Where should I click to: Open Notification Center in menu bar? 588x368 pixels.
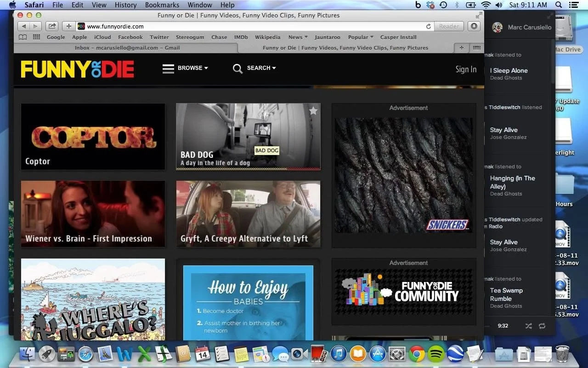tap(574, 5)
